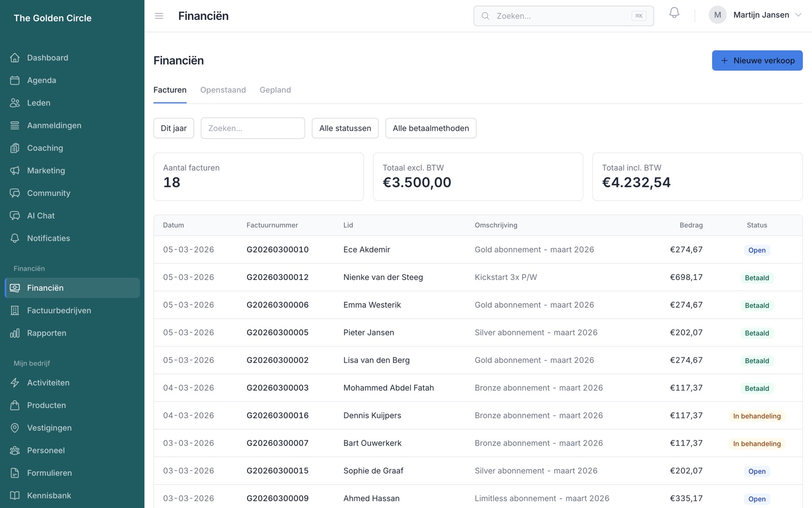Click the Formulieren document icon
Viewport: 812px width, 508px height.
click(x=15, y=473)
